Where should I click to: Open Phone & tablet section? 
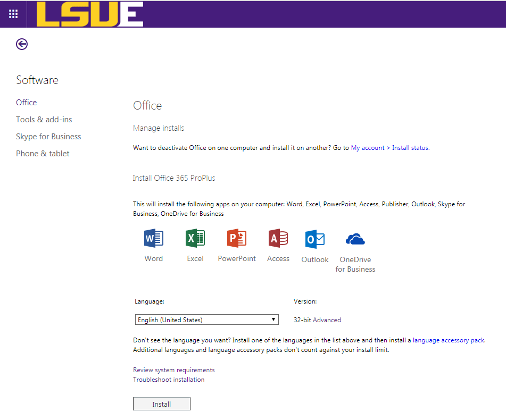click(43, 154)
